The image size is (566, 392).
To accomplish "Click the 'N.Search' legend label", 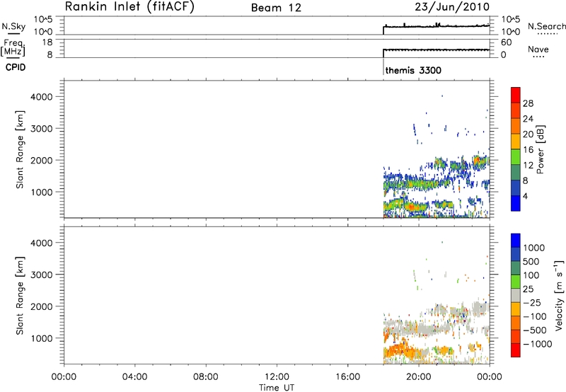I will (x=547, y=26).
